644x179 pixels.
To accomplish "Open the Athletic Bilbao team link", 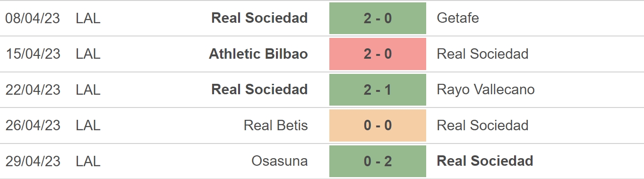I will point(258,54).
